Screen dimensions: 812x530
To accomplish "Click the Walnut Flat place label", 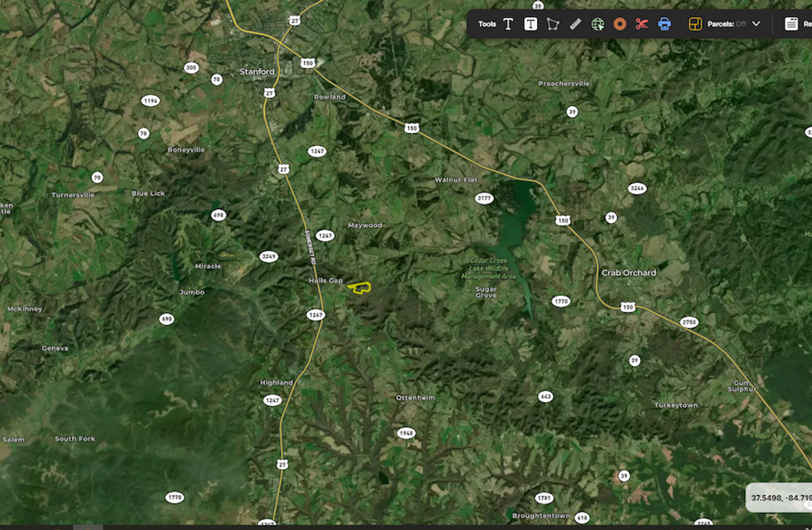I will 455,180.
